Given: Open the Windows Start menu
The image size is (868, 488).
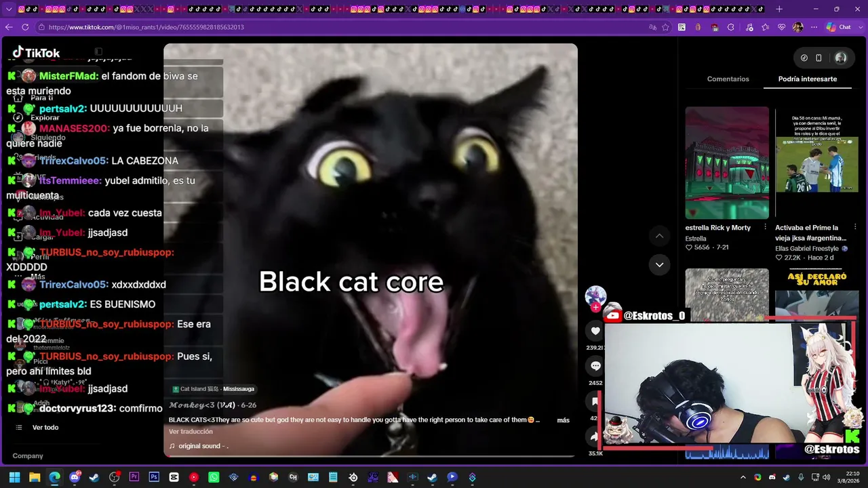Looking at the screenshot, I should pos(15,477).
